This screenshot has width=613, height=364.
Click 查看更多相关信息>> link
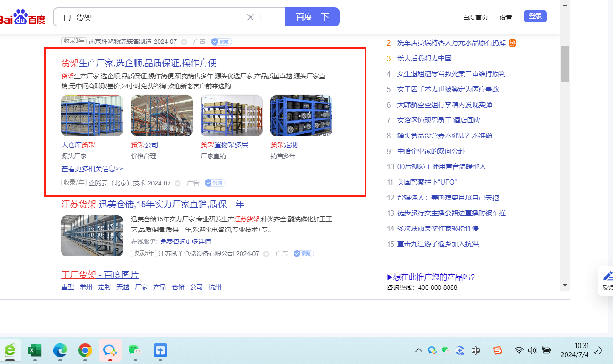point(92,169)
